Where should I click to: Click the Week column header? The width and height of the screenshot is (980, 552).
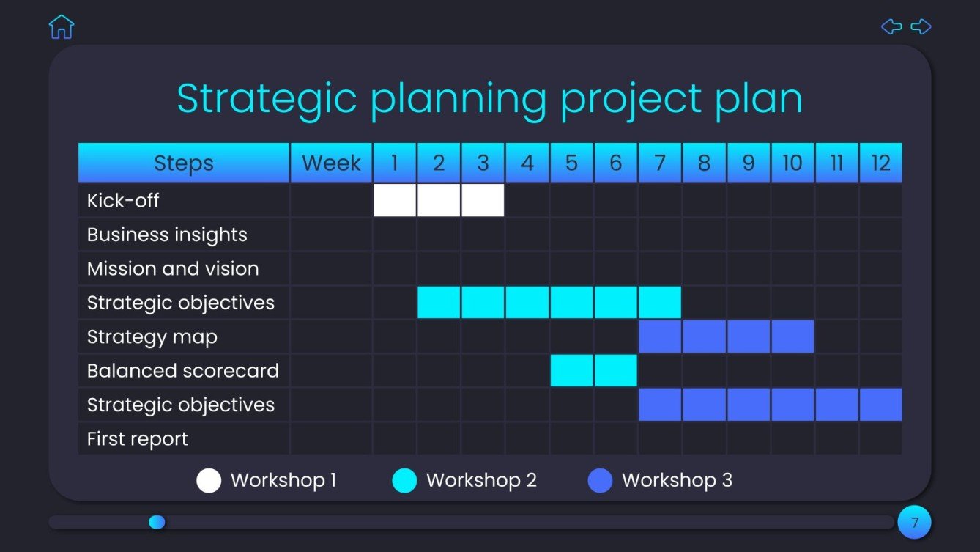331,163
